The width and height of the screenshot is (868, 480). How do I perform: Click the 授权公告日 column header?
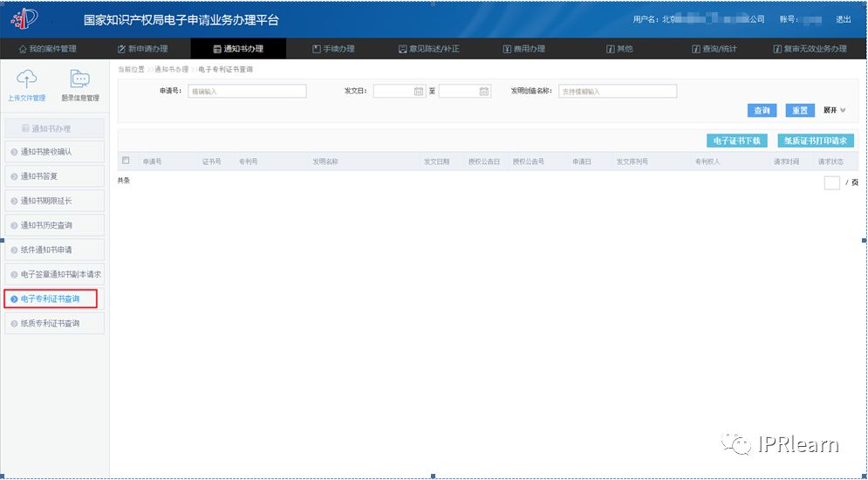pos(484,161)
